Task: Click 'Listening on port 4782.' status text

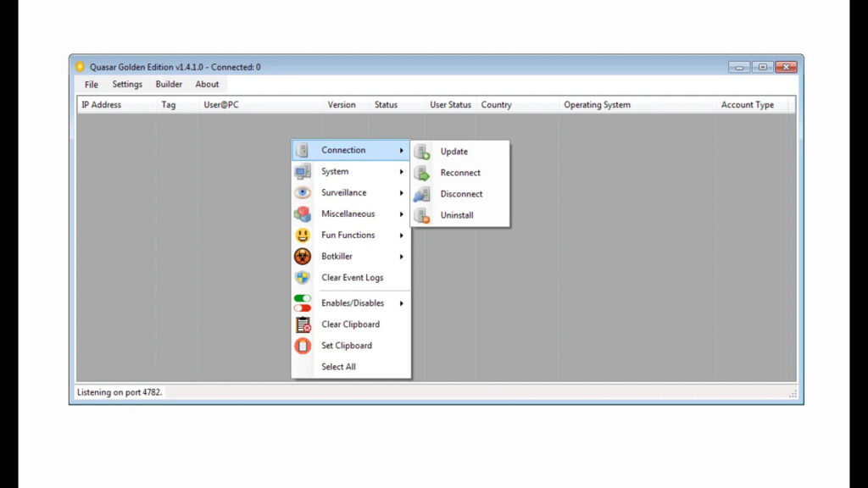Action: click(x=120, y=392)
